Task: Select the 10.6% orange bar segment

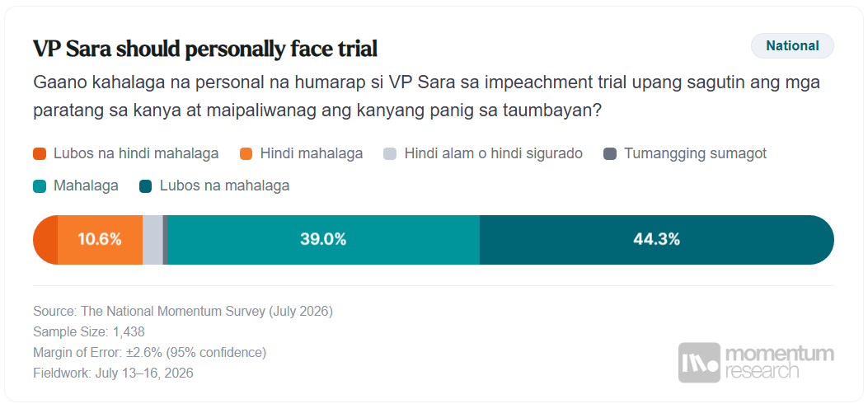Action: (x=101, y=240)
